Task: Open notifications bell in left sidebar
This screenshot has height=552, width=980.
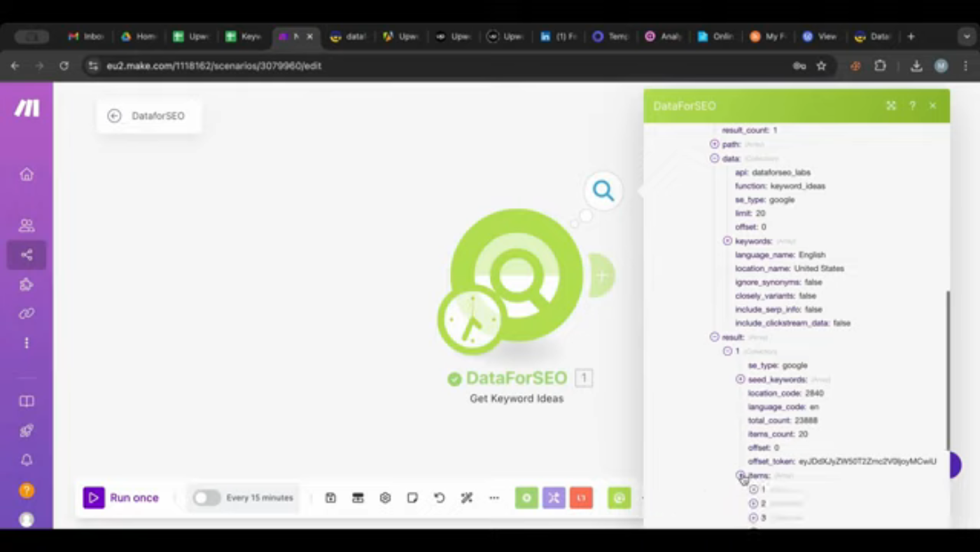Action: tap(27, 460)
